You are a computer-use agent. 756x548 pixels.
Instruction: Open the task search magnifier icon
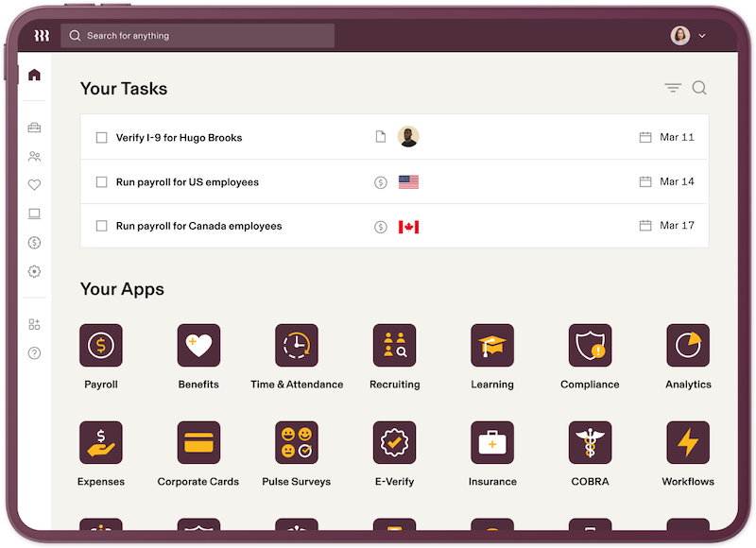click(x=699, y=87)
